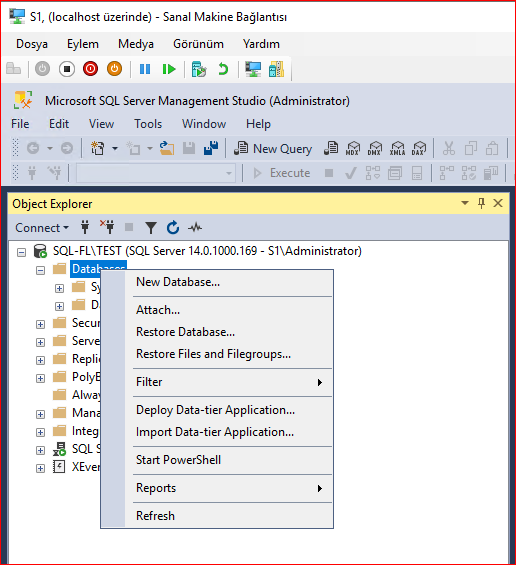Open the New Project dropdown arrow
The image size is (516, 565).
115,148
